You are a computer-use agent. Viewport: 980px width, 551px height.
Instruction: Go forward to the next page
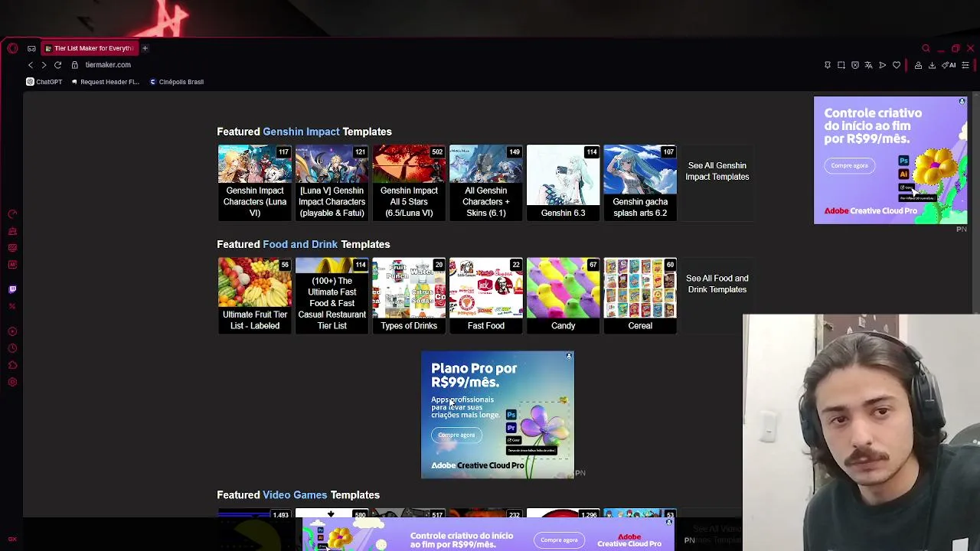coord(44,65)
